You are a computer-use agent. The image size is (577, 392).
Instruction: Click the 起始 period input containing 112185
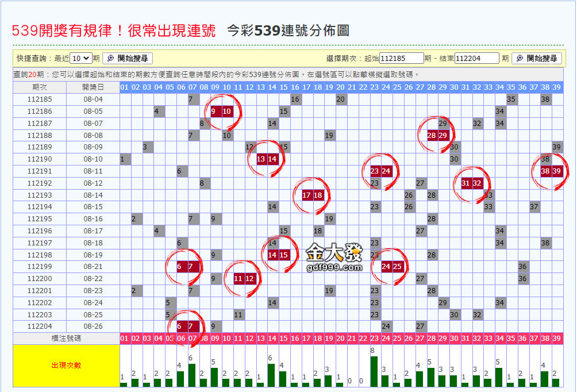pos(402,58)
